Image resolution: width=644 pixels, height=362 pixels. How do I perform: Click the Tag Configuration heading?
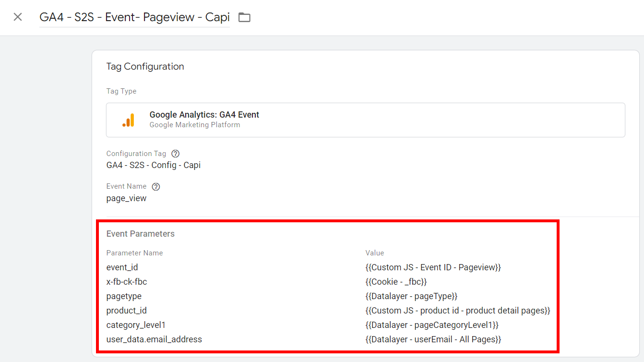(145, 67)
